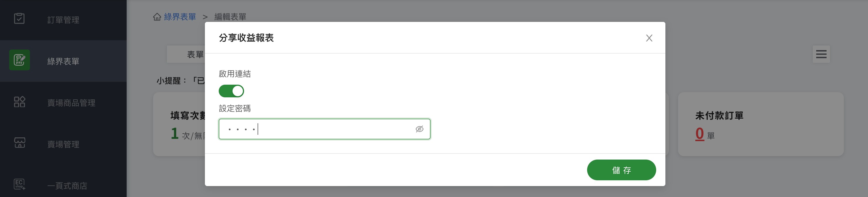Toggle the 啟用連結 switch off
Viewport: 868px width, 197px height.
pos(231,91)
